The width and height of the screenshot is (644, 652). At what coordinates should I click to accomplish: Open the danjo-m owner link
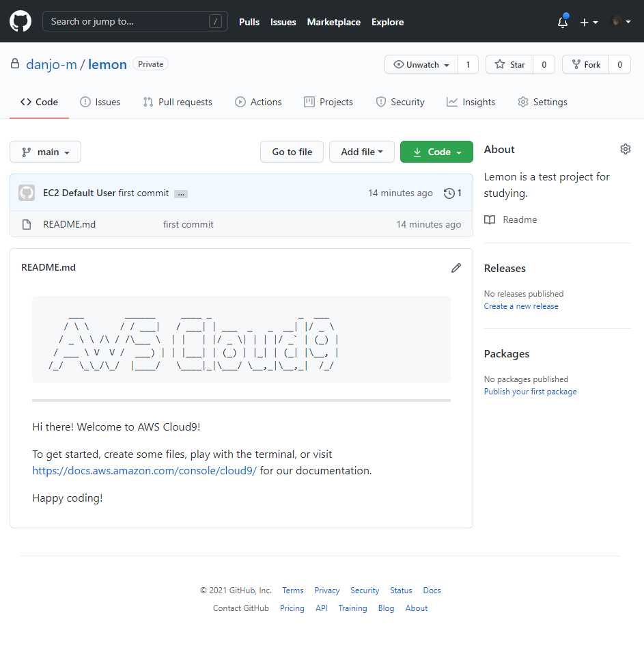pos(51,64)
